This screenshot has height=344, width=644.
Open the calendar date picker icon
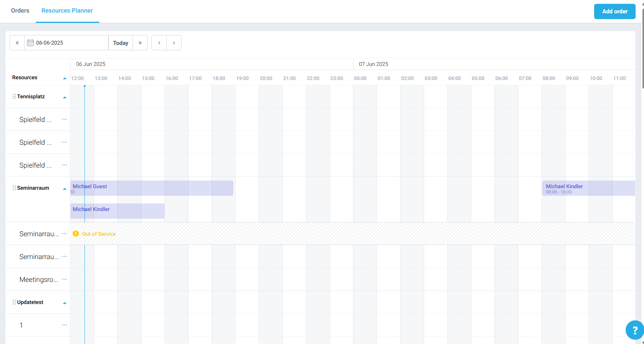coord(30,43)
